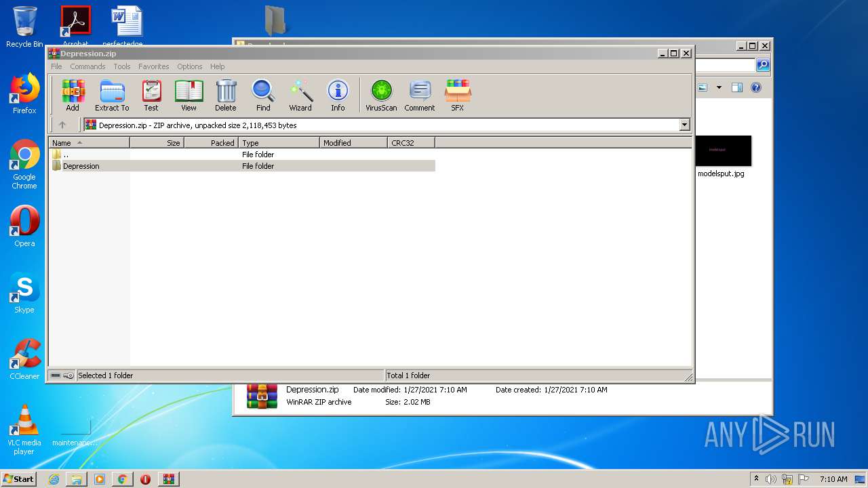Sort by the Size column header

coord(157,143)
